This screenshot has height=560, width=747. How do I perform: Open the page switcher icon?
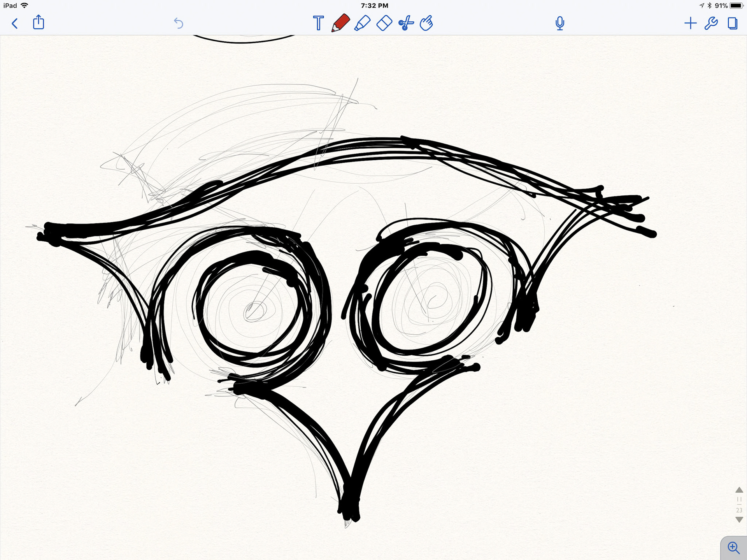(x=733, y=23)
